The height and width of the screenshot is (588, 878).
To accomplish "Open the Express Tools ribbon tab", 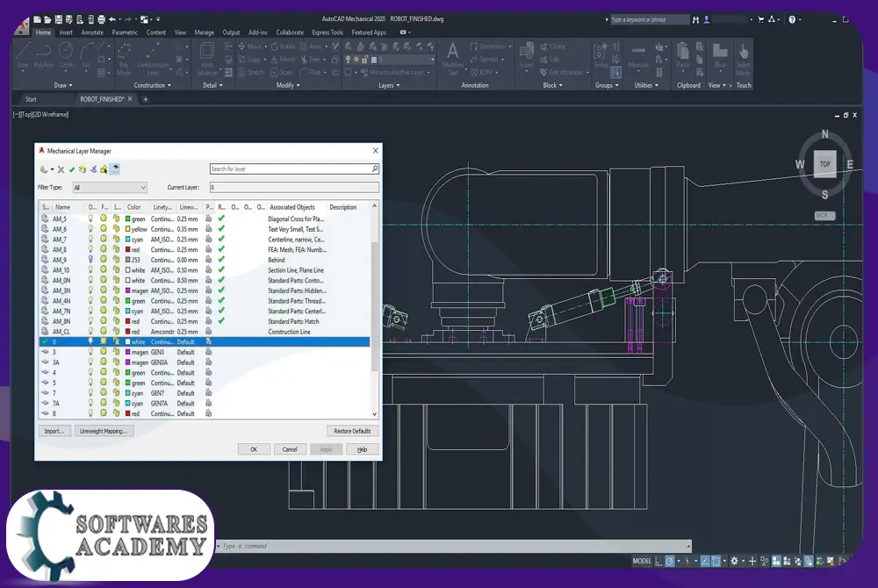I will point(327,32).
